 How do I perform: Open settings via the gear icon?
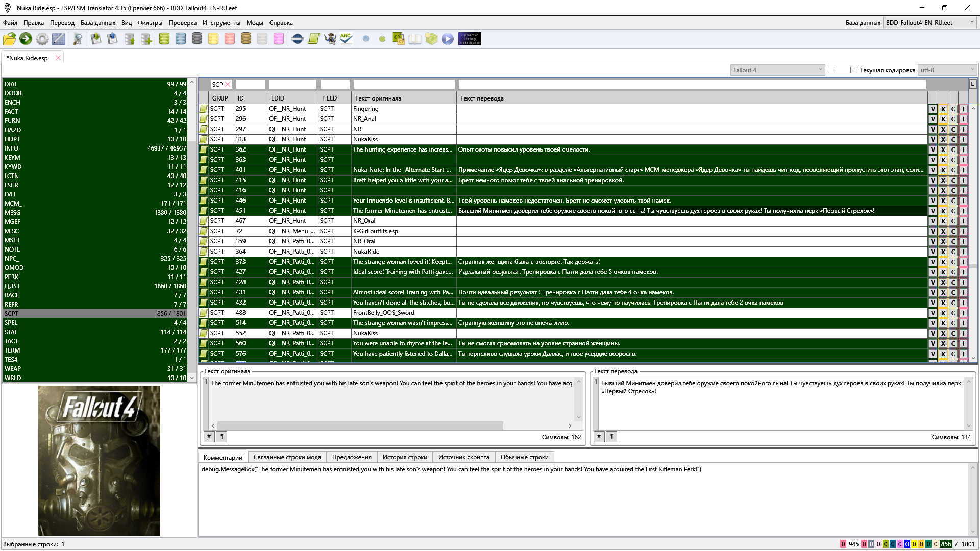pos(42,39)
